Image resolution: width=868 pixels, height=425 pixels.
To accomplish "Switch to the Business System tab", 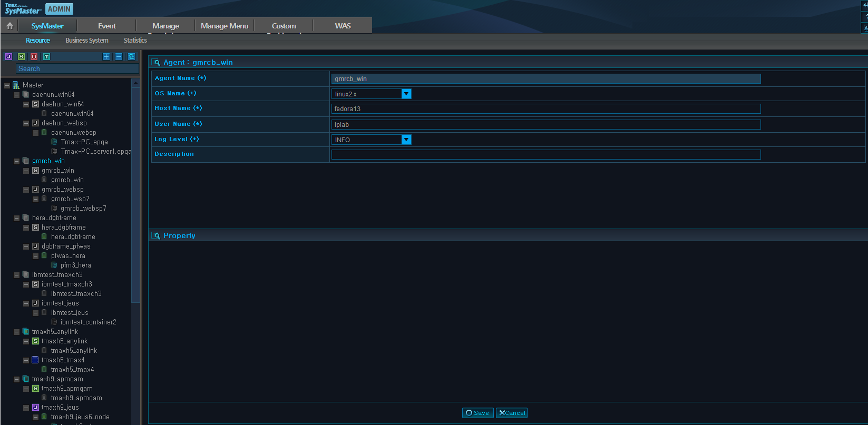I will point(87,41).
